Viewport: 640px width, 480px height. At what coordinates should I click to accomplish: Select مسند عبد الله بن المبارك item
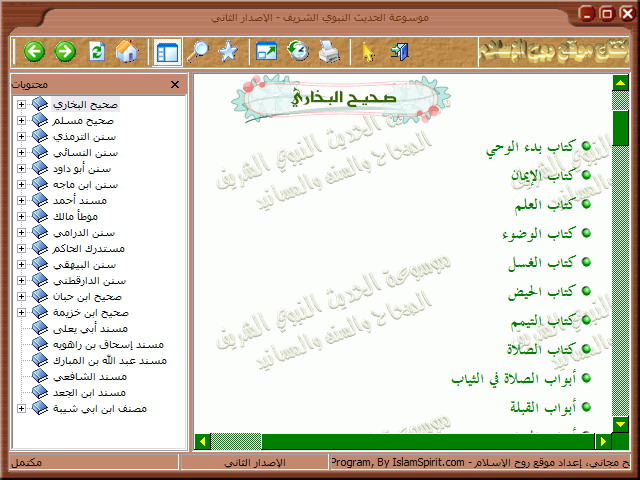coord(110,360)
